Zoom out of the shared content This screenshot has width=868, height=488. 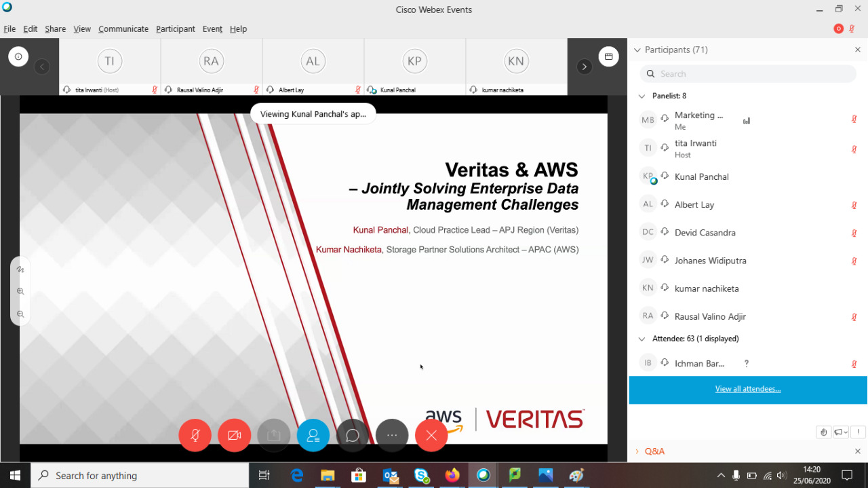click(x=20, y=314)
